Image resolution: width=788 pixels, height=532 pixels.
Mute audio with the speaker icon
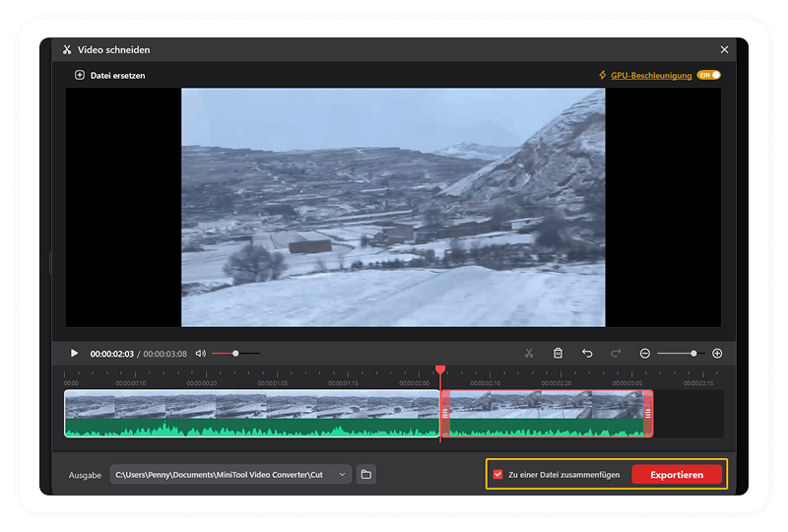tap(201, 354)
